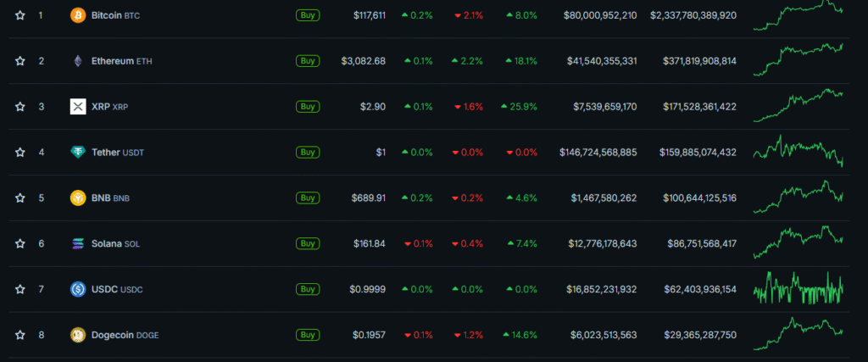Screen dimensions: 868x362
Task: Select Ethereum's market cap value
Action: [693, 61]
